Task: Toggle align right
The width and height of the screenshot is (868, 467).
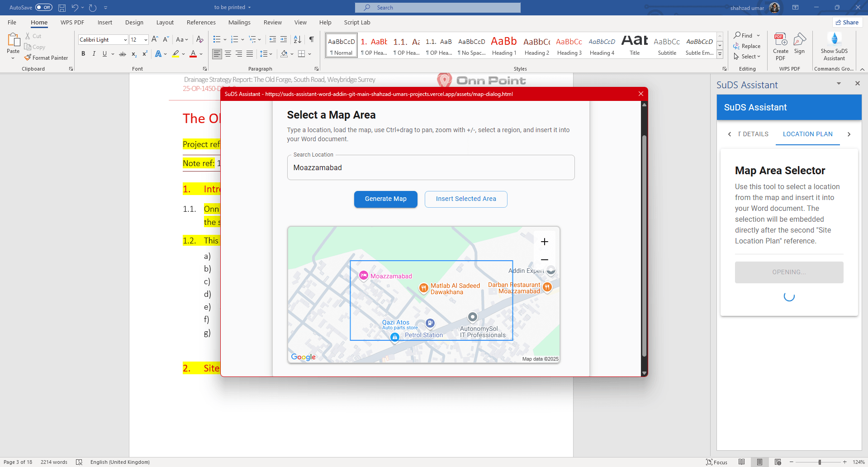Action: pyautogui.click(x=239, y=54)
